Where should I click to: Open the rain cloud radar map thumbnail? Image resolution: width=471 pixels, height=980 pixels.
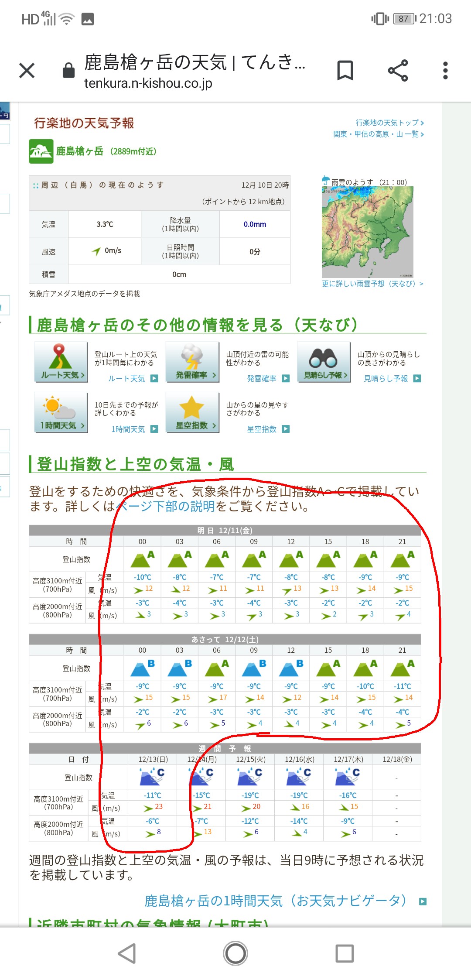point(368,232)
